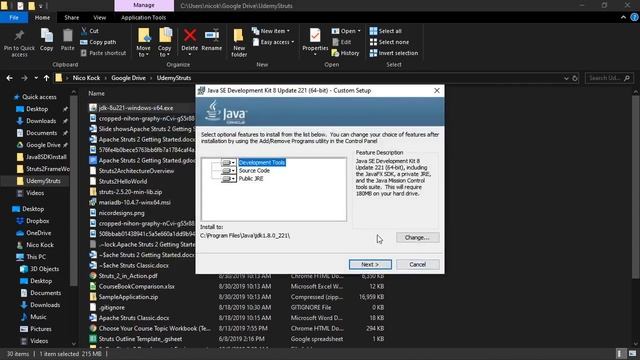Open Explorer help icon
This screenshot has height=360, width=640.
click(634, 18)
